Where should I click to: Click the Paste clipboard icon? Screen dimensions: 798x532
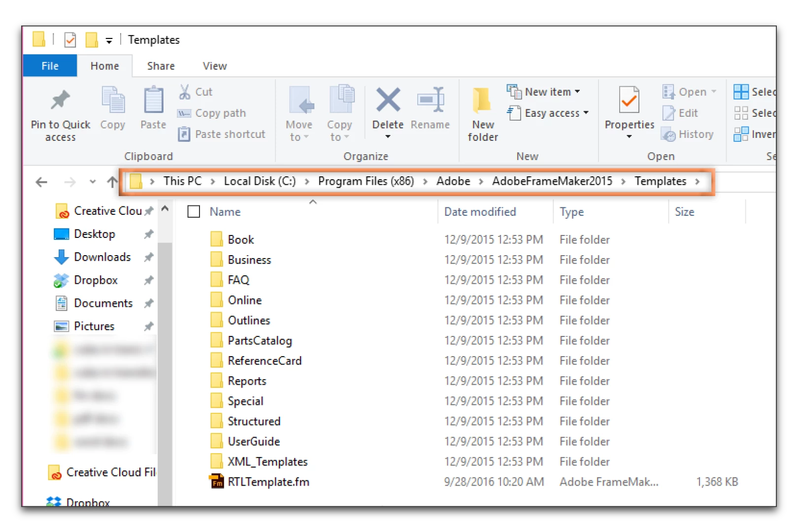click(x=153, y=100)
